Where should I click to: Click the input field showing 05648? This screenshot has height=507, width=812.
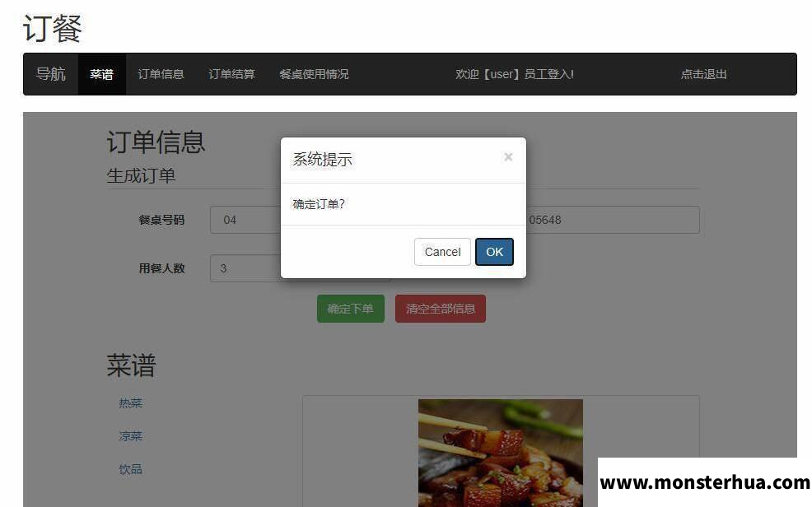613,220
